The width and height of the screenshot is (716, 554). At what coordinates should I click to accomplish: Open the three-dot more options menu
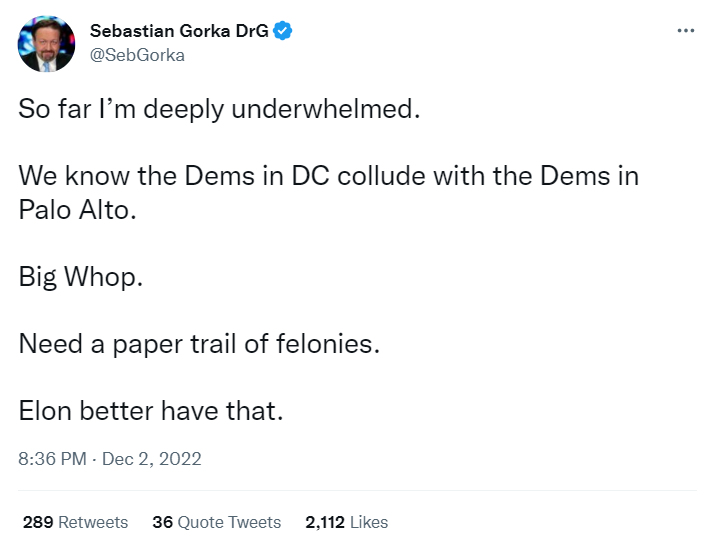685,31
